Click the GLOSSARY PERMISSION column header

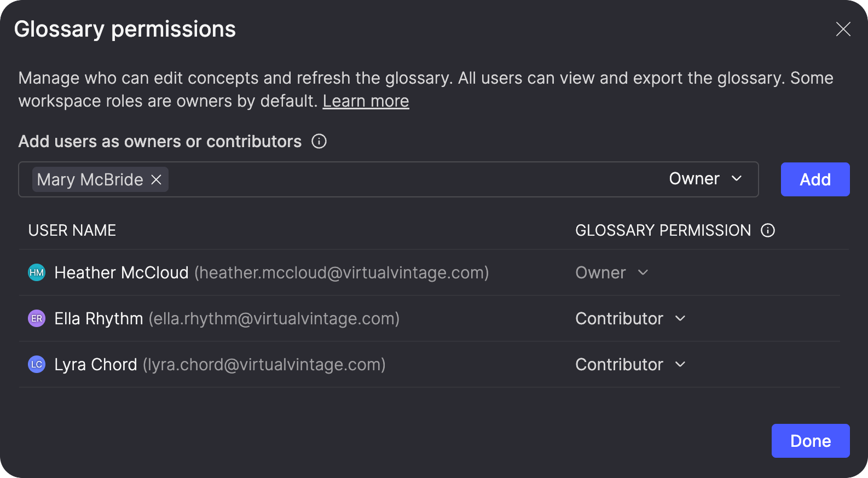tap(663, 230)
